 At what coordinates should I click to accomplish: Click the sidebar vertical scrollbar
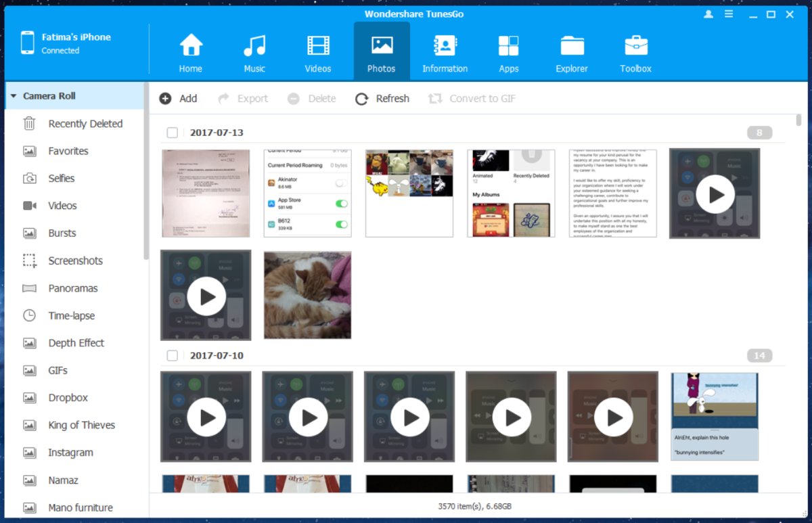tap(146, 172)
